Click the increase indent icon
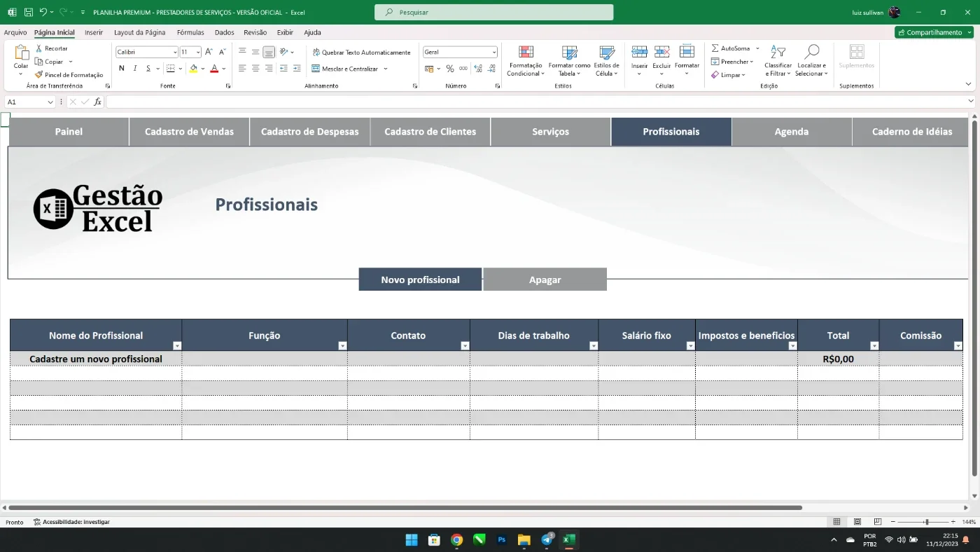The width and height of the screenshot is (980, 552). 297,69
